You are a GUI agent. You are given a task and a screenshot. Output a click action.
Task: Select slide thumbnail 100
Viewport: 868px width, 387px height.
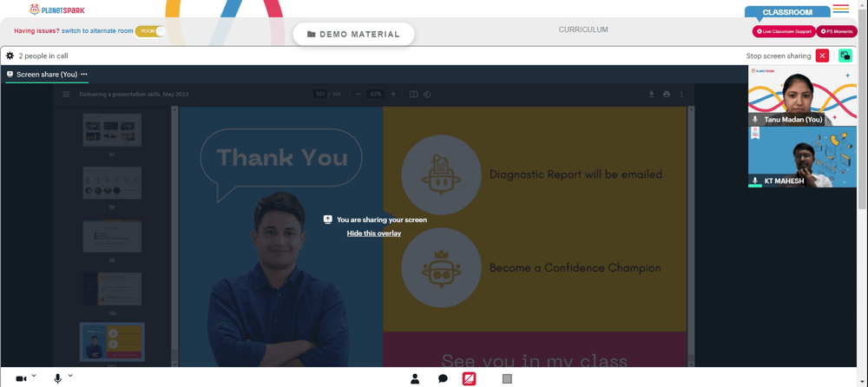[x=112, y=289]
